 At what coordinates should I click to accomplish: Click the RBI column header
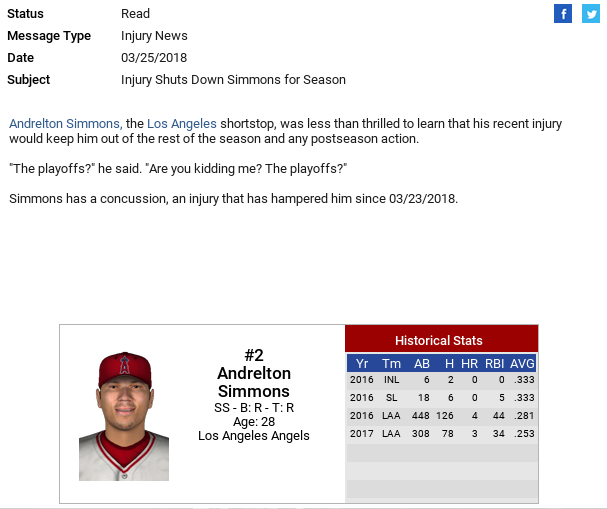point(494,363)
